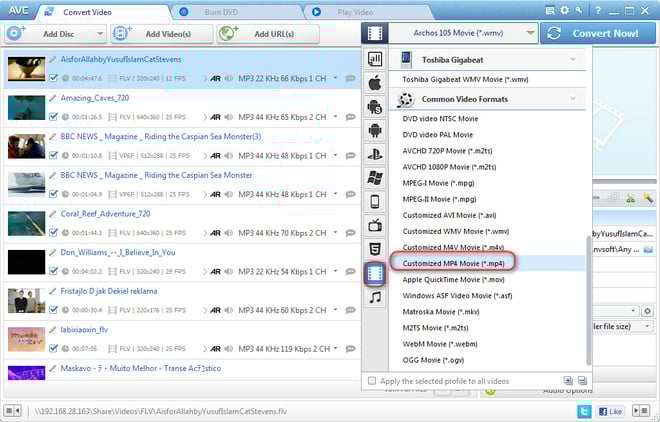This screenshot has height=422, width=660.
Task: Open the Apple devices category
Action: [375, 83]
